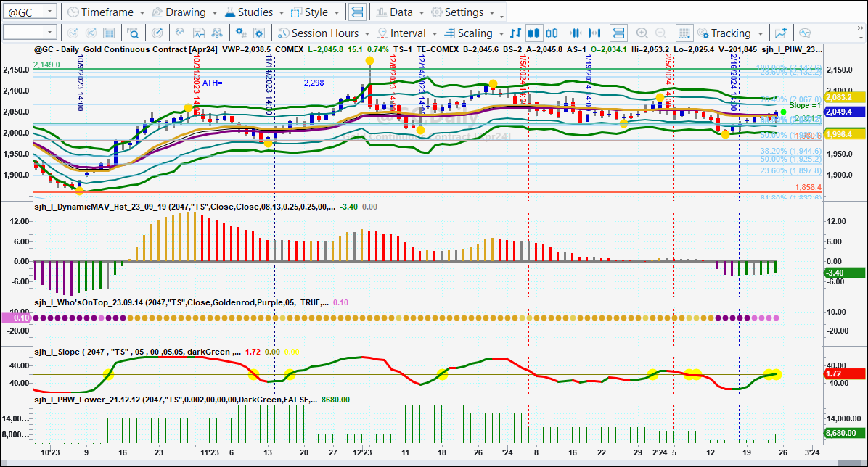Open the gear-in-window settings icon
This screenshot has height=467, width=868.
(x=259, y=33)
